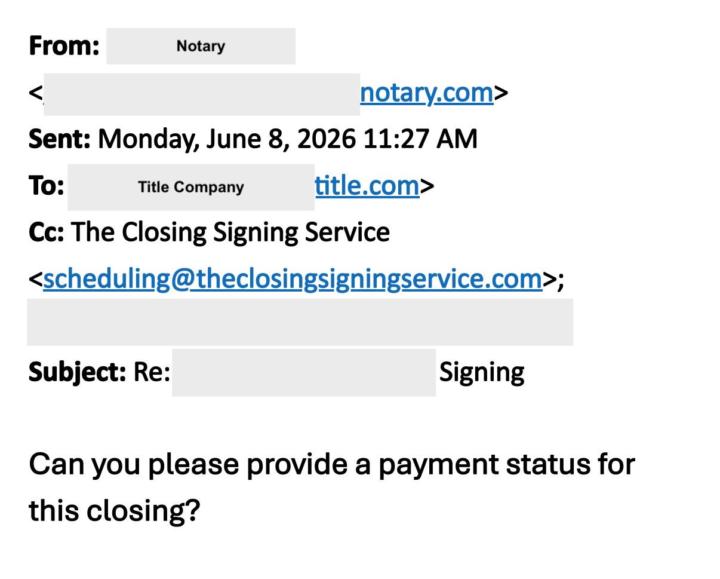720x579 pixels.
Task: Click the redacted Cc recipient block
Action: (300, 322)
